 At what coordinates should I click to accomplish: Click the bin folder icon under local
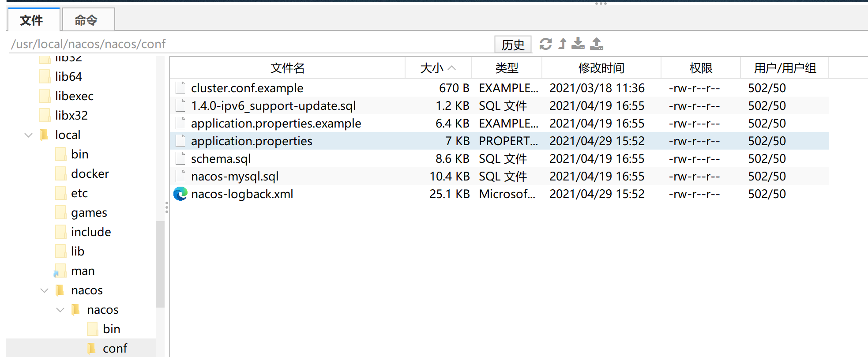(61, 154)
